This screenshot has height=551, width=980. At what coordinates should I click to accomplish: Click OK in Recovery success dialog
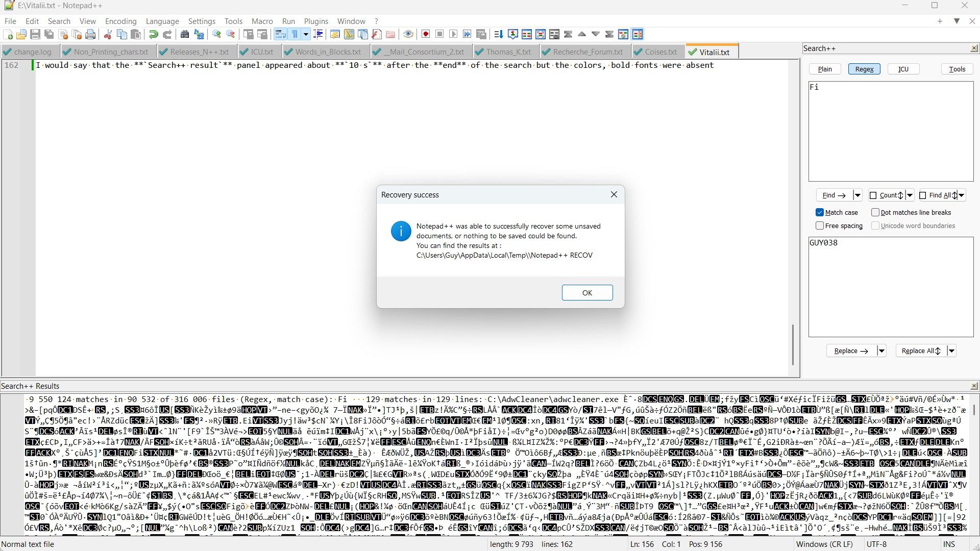(x=587, y=293)
